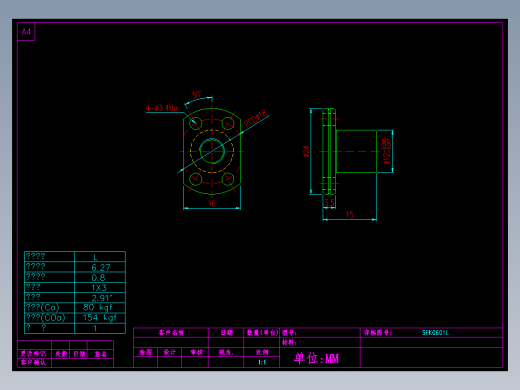Screen dimensions: 520x390
Task: Click the 签名 signature column label
Action: coord(100,354)
